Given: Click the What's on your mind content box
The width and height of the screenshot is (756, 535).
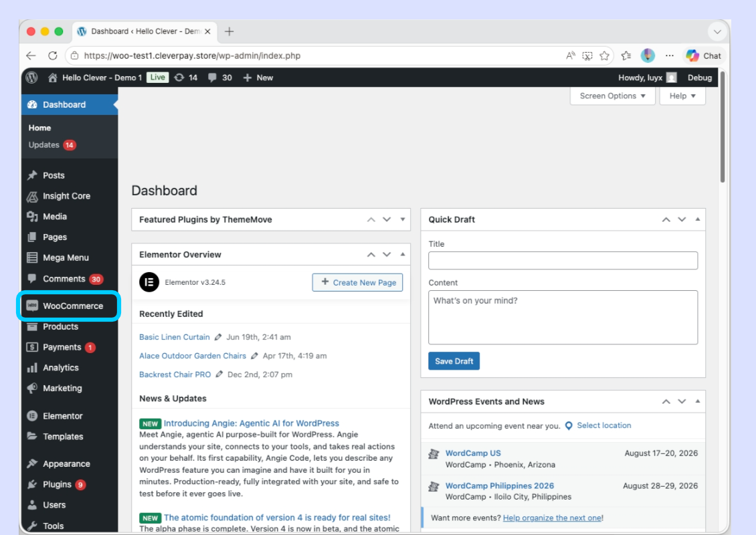Looking at the screenshot, I should [563, 317].
